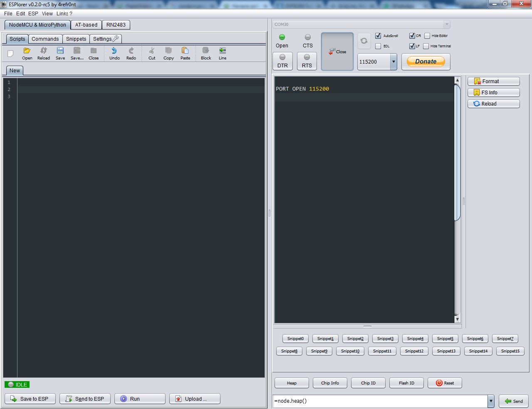
Task: Click the Paste icon
Action: click(x=185, y=53)
